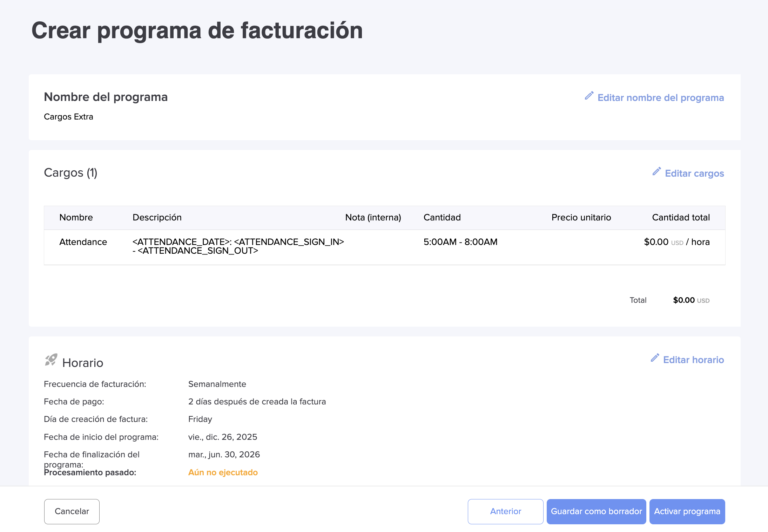Click the Precio unitario column header
Screen dimensions: 768x532
[581, 217]
